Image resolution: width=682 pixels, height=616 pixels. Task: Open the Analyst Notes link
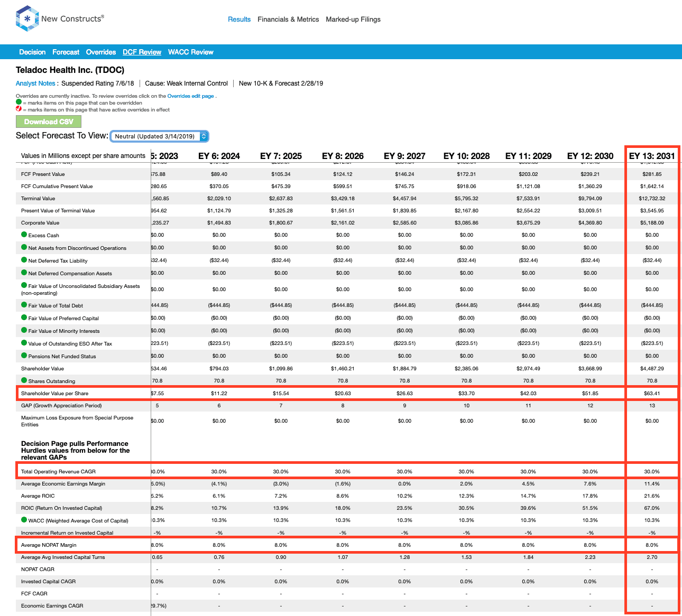(35, 83)
